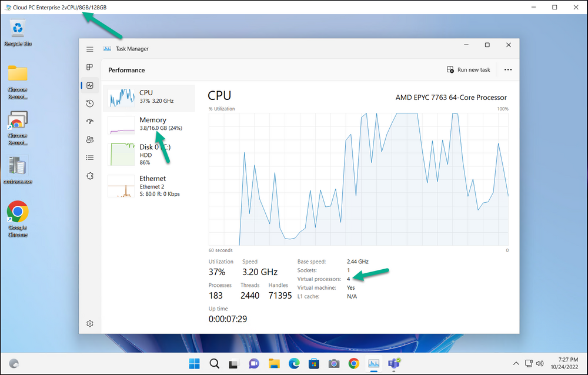The image size is (588, 375).
Task: Open Microsoft Store from the taskbar
Action: pyautogui.click(x=314, y=364)
